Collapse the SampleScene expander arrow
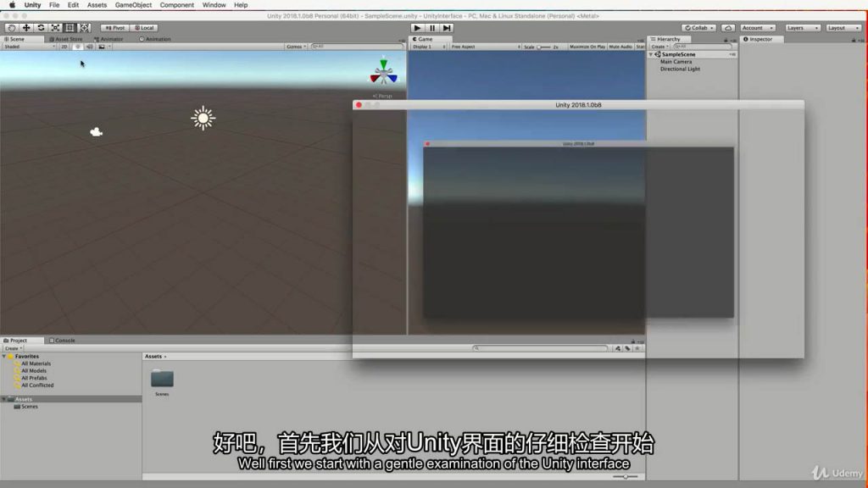The width and height of the screenshot is (868, 488). pyautogui.click(x=651, y=55)
